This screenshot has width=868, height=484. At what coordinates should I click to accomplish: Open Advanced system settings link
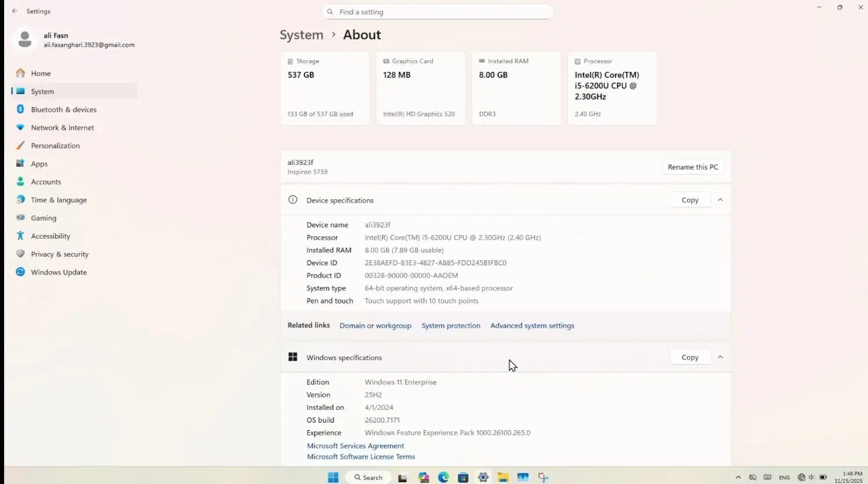coord(532,325)
